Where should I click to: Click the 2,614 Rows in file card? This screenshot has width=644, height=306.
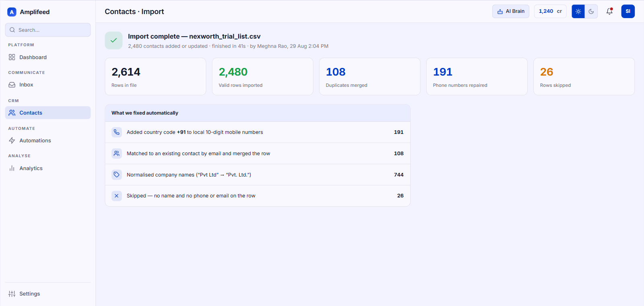point(155,76)
